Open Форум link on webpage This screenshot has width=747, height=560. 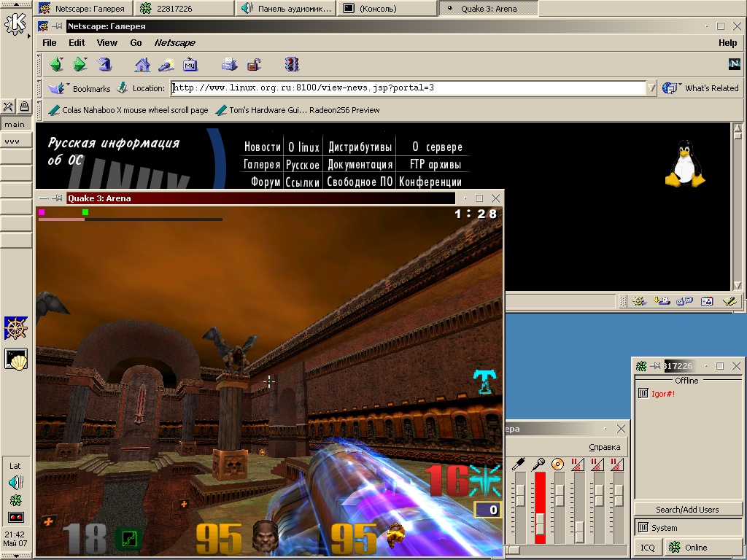(x=266, y=182)
